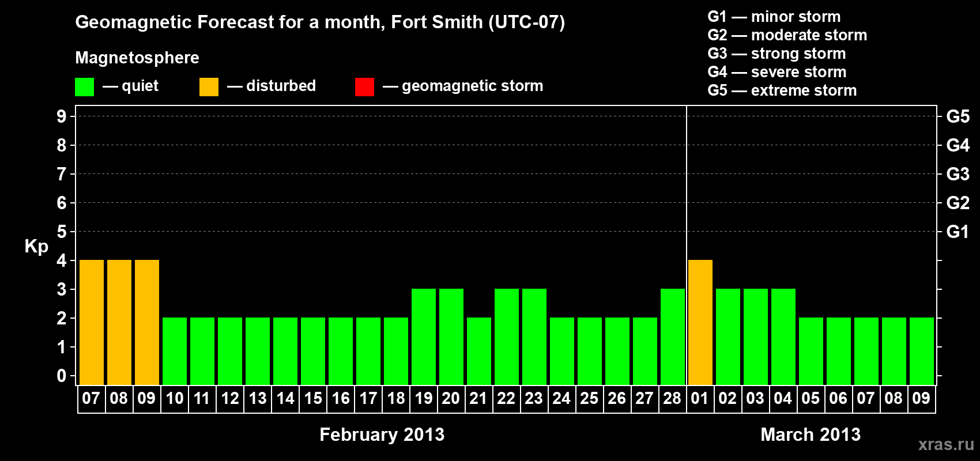Click the 'February 2013' month label
Viewport: 980px width, 461px height.
382,434
